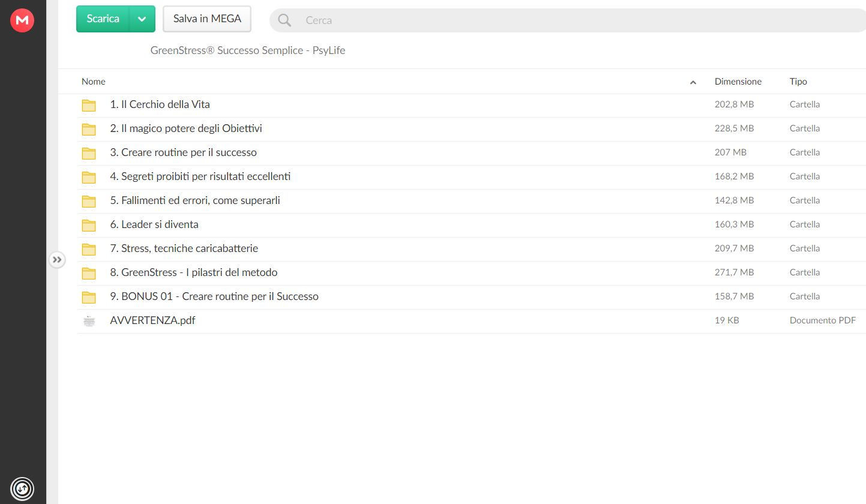
Task: Click the 142,8 MB size cell
Action: click(x=734, y=200)
